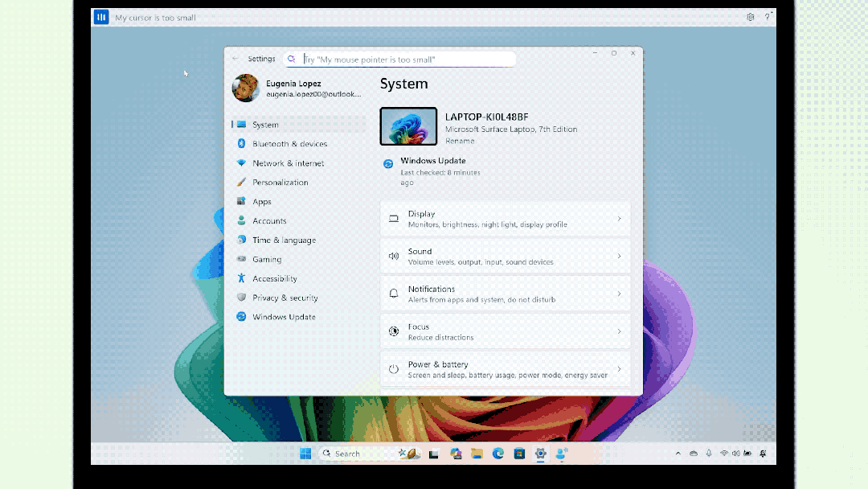Click the network icon in the system tray
This screenshot has width=868, height=489.
(724, 454)
